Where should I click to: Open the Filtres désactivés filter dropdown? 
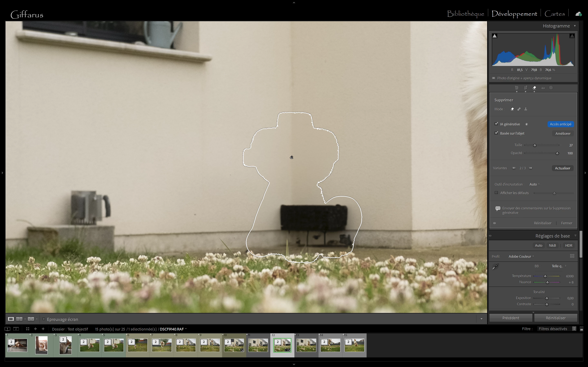(x=556, y=329)
